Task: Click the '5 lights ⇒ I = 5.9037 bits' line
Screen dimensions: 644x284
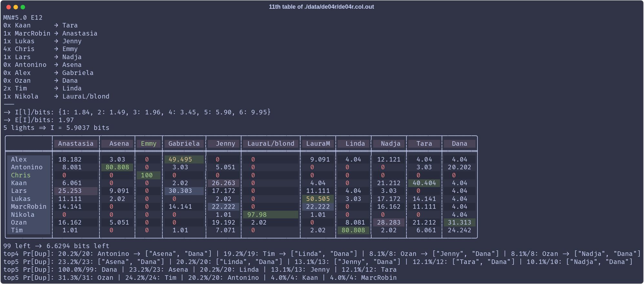Action: tap(56, 128)
